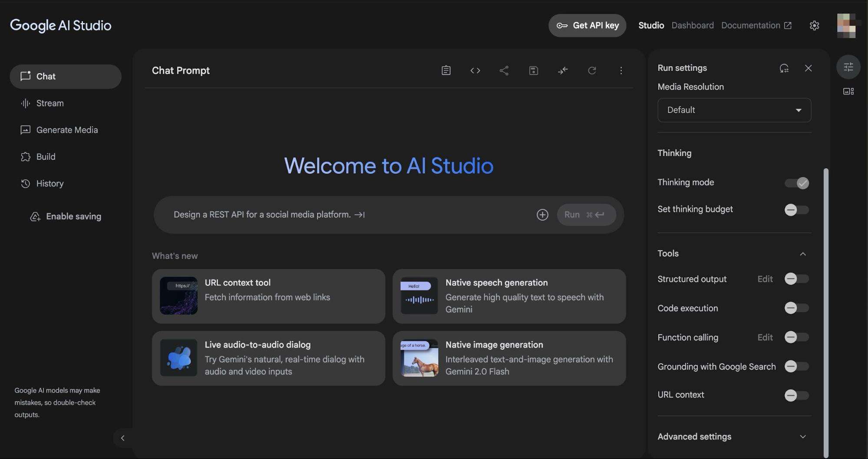Open Stream in the sidebar
The width and height of the screenshot is (868, 459).
[x=66, y=103]
